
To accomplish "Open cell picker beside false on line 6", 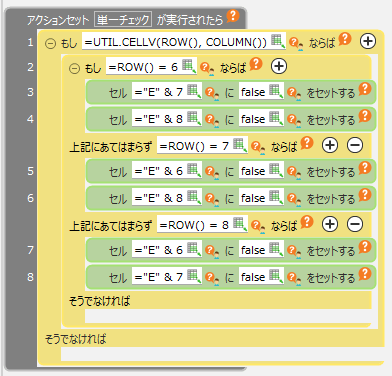I will click(x=276, y=197).
